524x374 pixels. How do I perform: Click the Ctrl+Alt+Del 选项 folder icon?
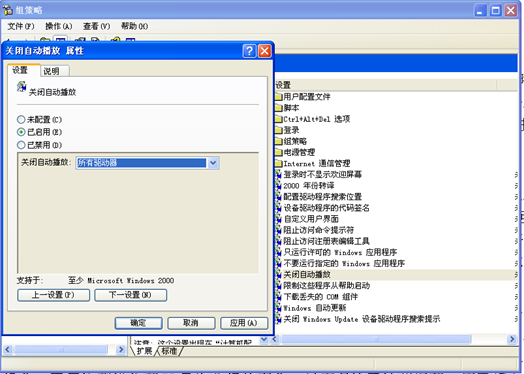point(279,119)
